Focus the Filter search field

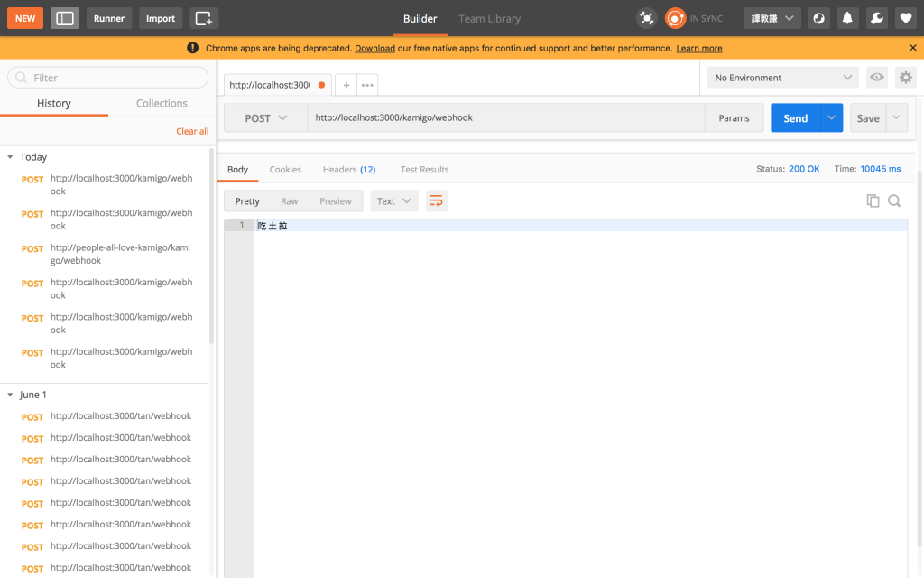[x=108, y=78]
